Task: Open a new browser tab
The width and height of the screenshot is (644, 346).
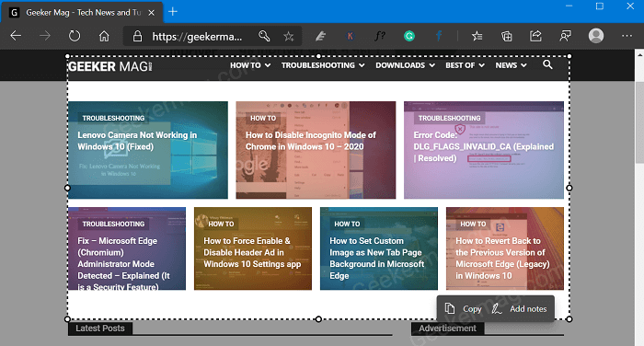Action: coord(173,12)
